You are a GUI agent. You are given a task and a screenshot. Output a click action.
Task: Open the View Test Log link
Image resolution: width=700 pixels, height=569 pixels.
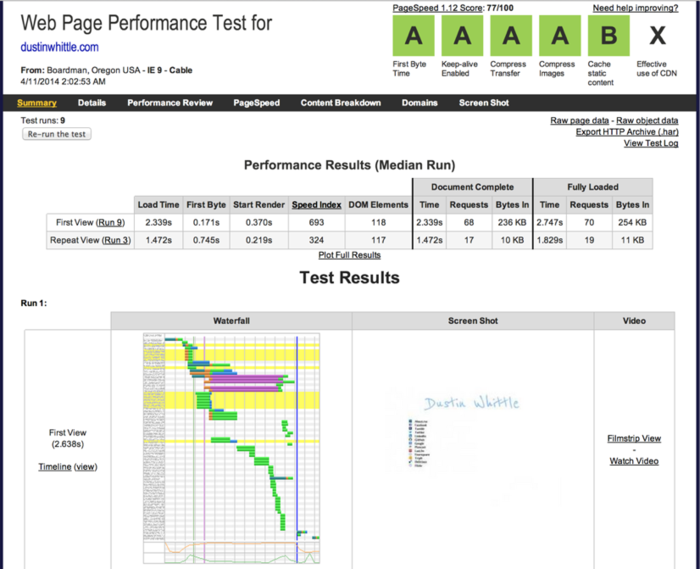[651, 143]
